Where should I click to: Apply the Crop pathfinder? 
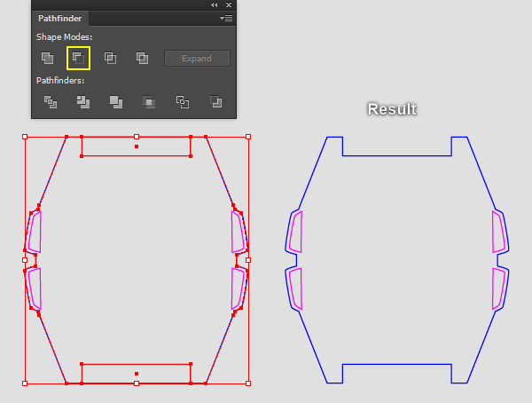pos(149,102)
